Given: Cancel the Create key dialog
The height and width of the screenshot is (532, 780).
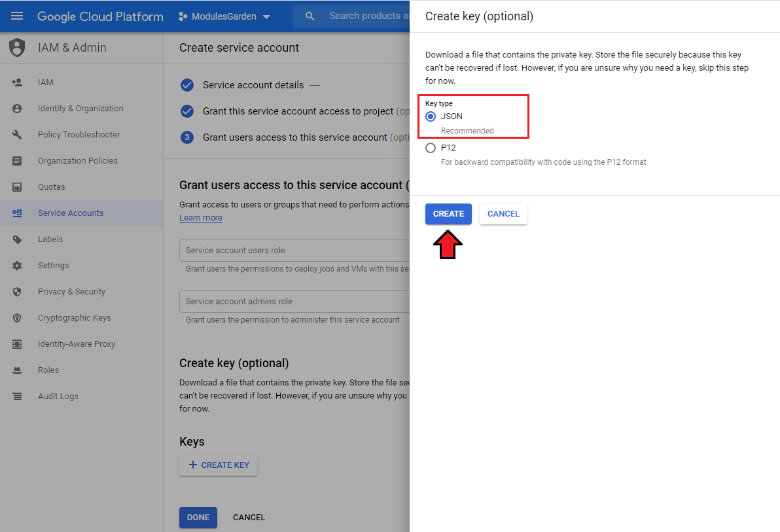Looking at the screenshot, I should click(x=503, y=214).
